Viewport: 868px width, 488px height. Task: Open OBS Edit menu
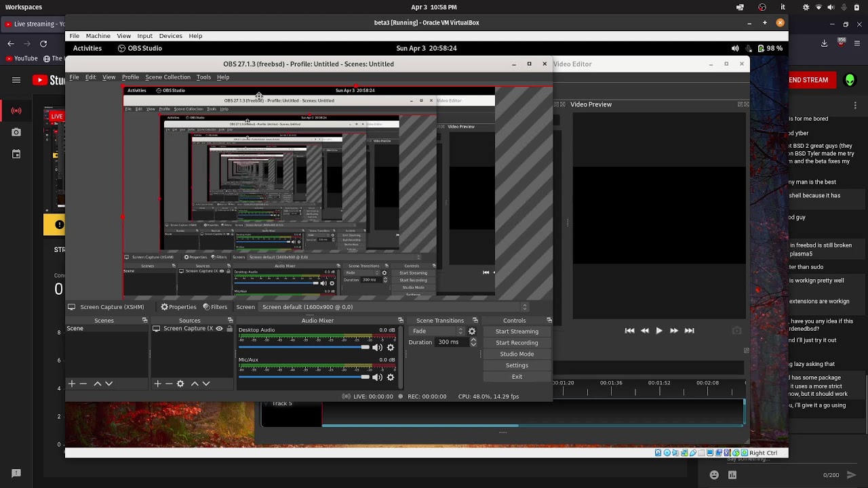pos(90,77)
